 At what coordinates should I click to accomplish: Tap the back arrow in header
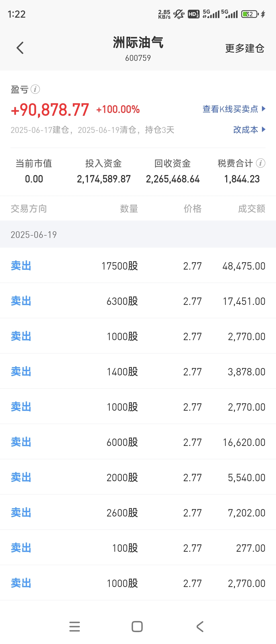click(20, 48)
